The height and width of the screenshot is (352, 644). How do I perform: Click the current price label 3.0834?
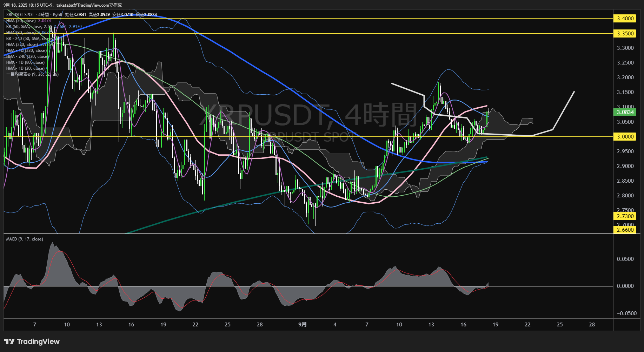pos(625,112)
